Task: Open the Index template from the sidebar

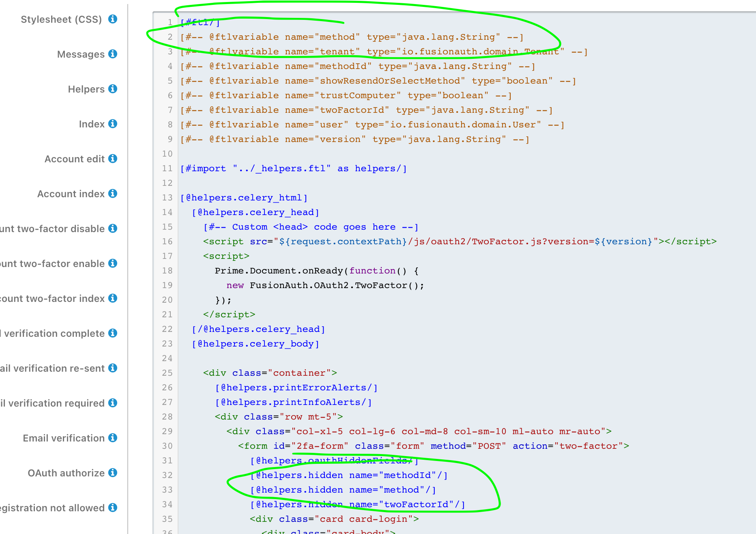Action: pyautogui.click(x=92, y=124)
